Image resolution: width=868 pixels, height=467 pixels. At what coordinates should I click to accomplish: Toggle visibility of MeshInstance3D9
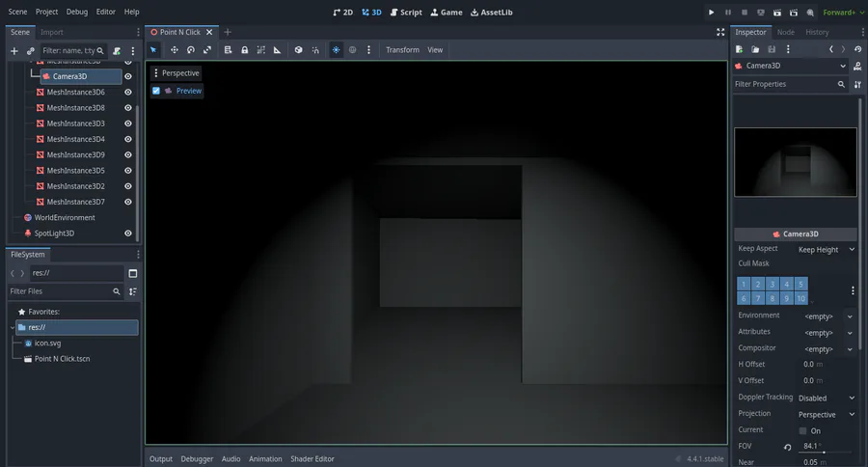click(128, 155)
